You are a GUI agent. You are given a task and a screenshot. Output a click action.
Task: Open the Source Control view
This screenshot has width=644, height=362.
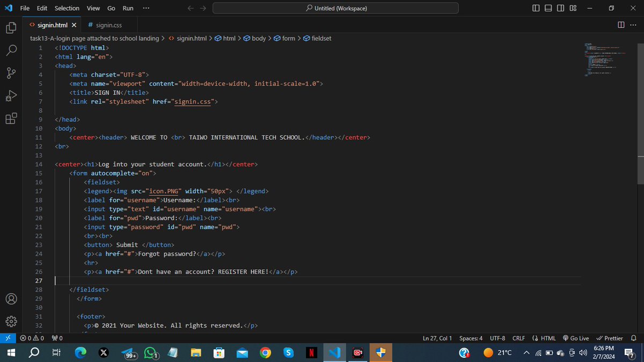[x=12, y=73]
